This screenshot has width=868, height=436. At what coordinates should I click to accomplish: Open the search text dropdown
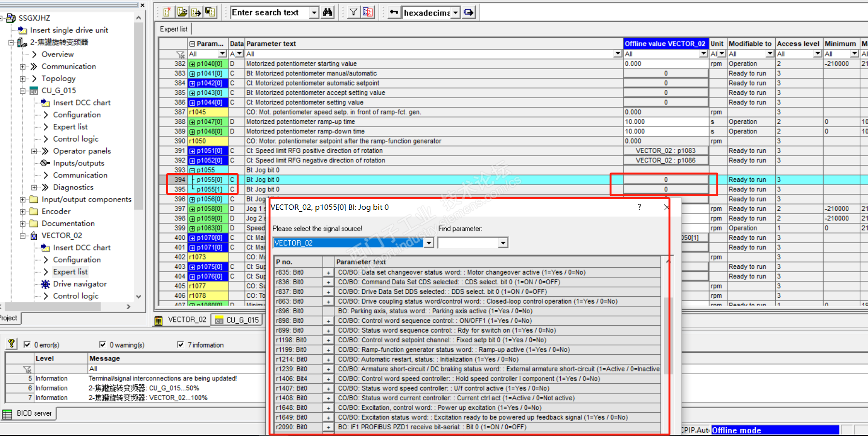[314, 13]
